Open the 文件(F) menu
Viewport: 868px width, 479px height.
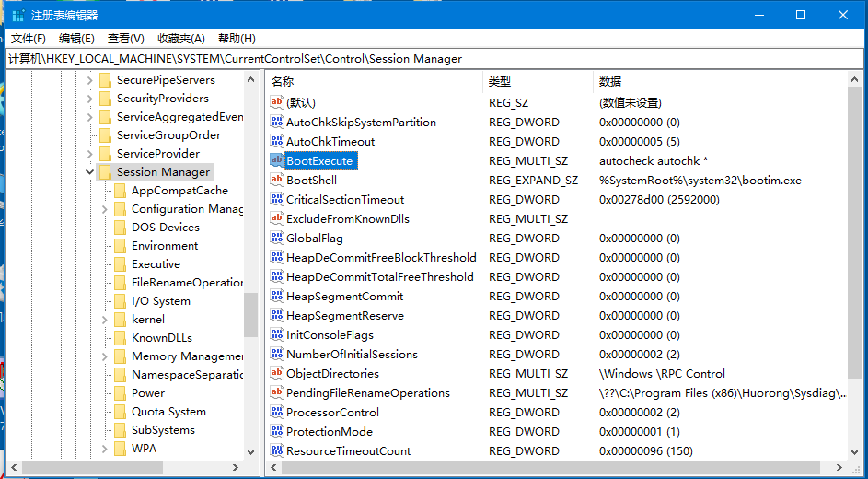pos(29,39)
